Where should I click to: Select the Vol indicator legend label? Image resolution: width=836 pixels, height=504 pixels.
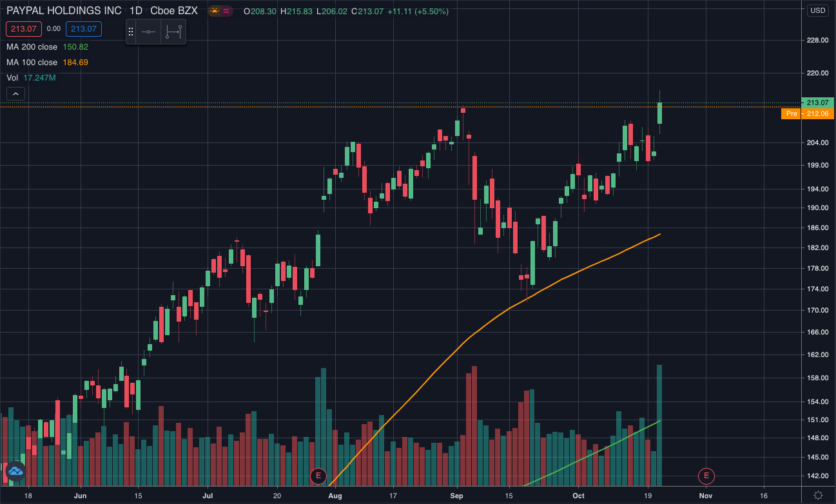(x=12, y=78)
